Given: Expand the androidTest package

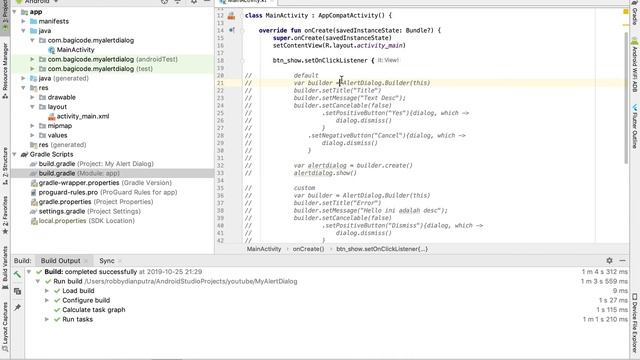Looking at the screenshot, I should (33, 59).
